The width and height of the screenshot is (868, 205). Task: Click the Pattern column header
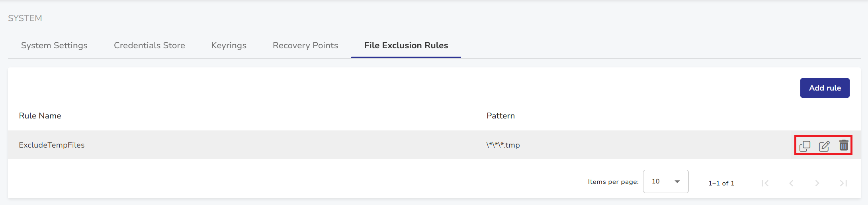pos(500,116)
